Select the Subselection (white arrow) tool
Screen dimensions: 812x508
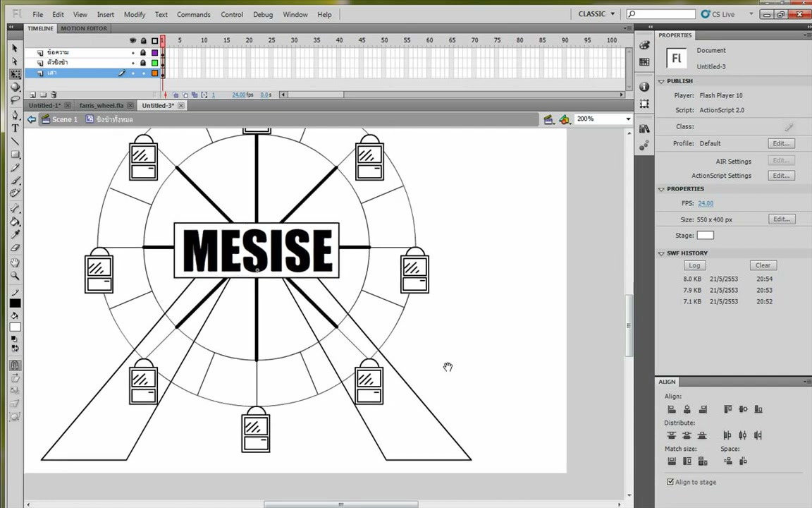[x=15, y=61]
